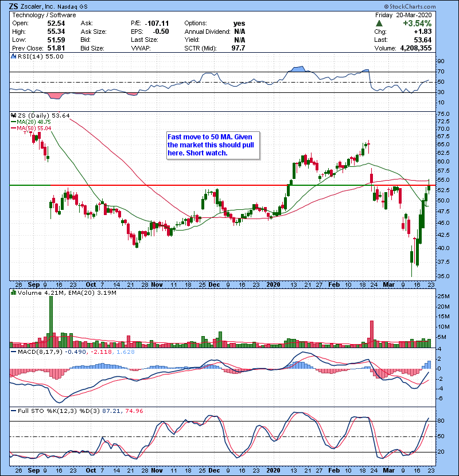The width and height of the screenshot is (459, 476).
Task: Click the Chg value +1.83
Action: [x=423, y=32]
